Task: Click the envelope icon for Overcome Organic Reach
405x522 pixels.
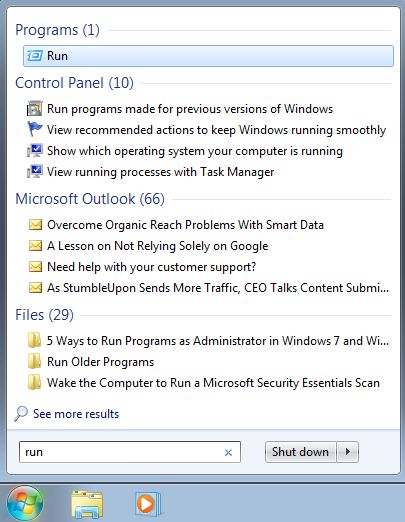Action: click(35, 225)
